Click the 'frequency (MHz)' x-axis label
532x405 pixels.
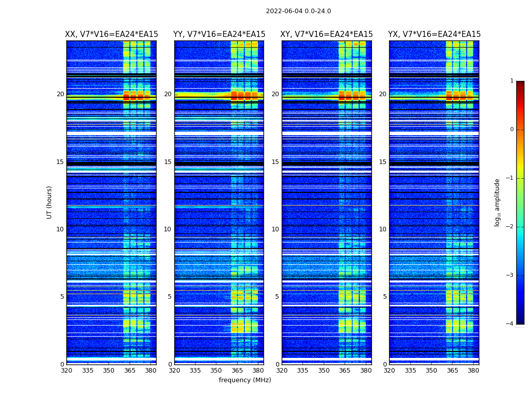click(x=245, y=380)
